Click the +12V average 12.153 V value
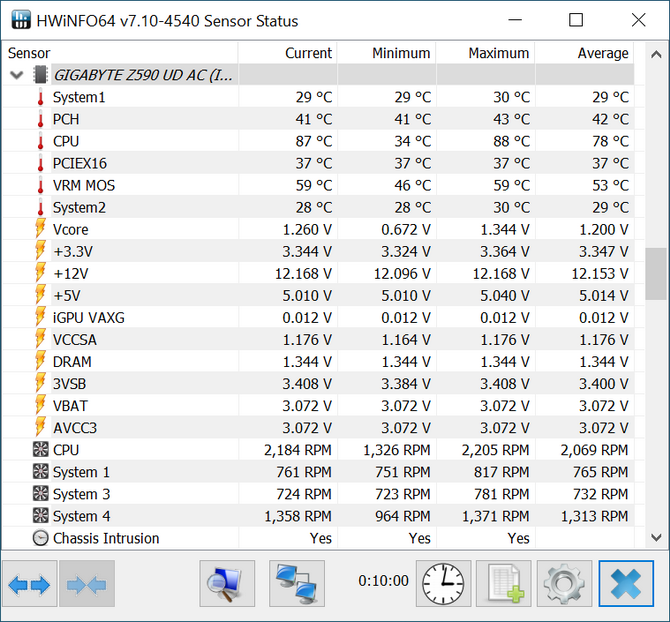670x622 pixels. (600, 273)
